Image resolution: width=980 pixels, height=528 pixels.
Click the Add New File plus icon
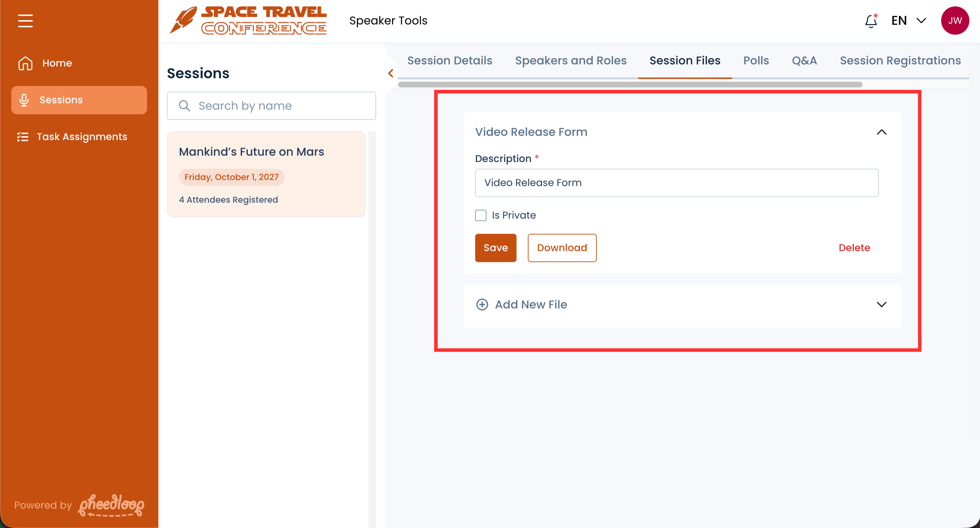[482, 305]
